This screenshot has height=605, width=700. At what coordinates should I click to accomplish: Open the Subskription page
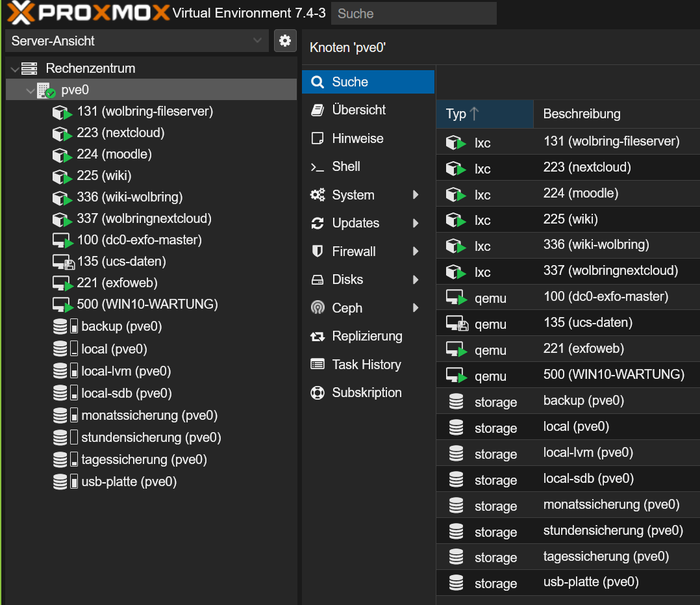coord(368,393)
